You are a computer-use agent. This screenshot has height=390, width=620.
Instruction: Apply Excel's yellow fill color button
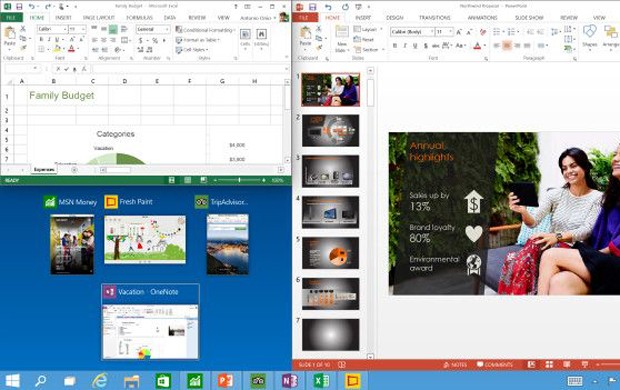[x=57, y=49]
